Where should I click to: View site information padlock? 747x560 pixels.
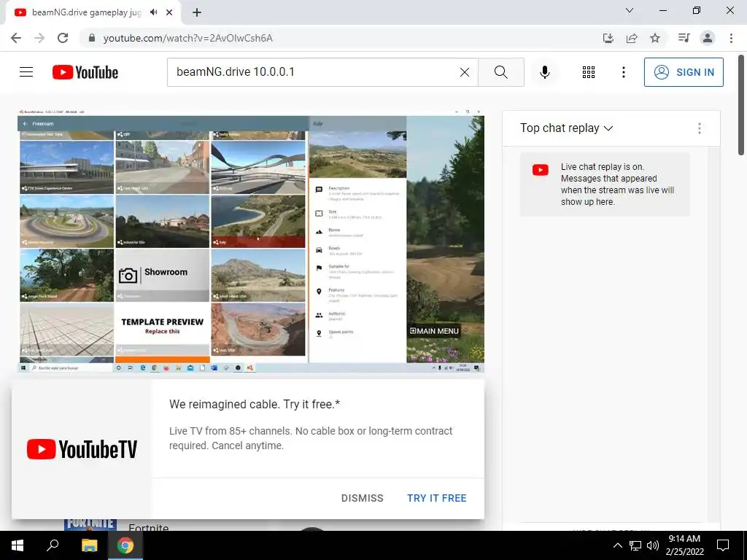(x=92, y=38)
